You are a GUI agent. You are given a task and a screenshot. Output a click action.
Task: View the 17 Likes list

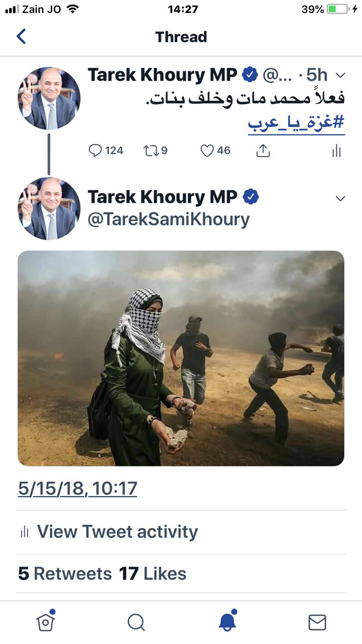point(152,574)
